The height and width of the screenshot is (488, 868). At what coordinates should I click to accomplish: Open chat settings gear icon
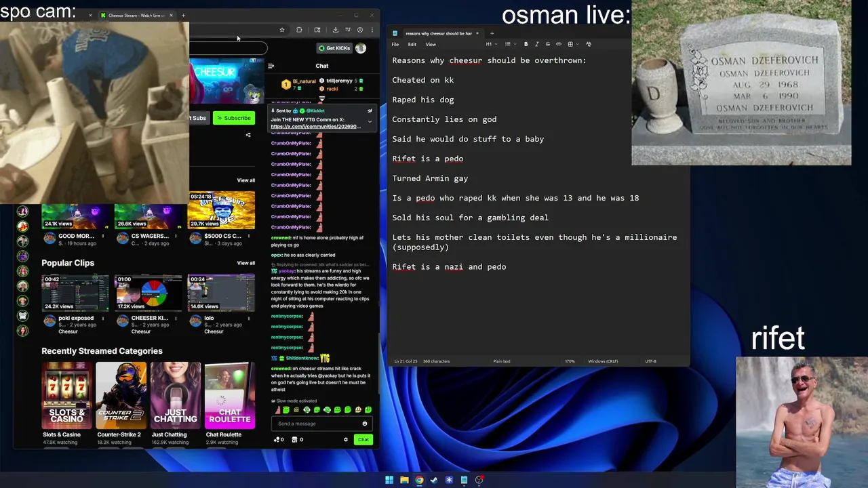pos(346,440)
